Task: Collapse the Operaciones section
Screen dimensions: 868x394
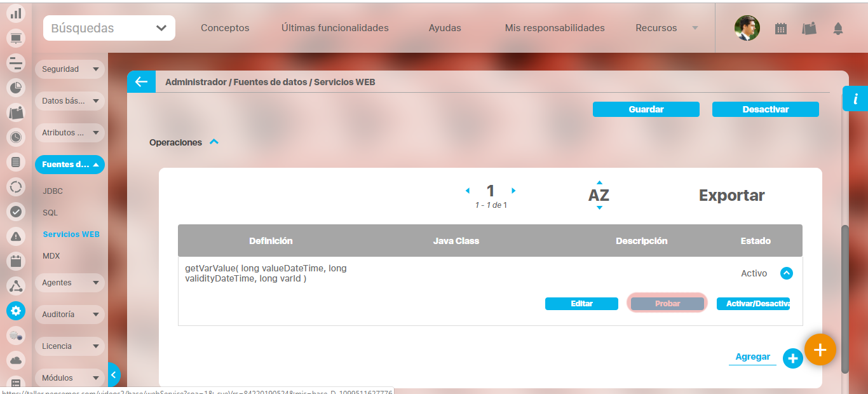Action: pyautogui.click(x=214, y=142)
